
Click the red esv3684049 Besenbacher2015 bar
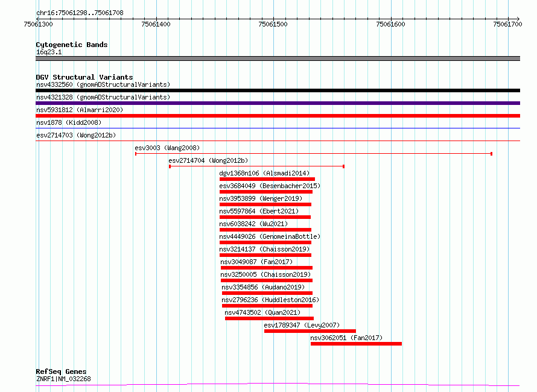click(266, 192)
